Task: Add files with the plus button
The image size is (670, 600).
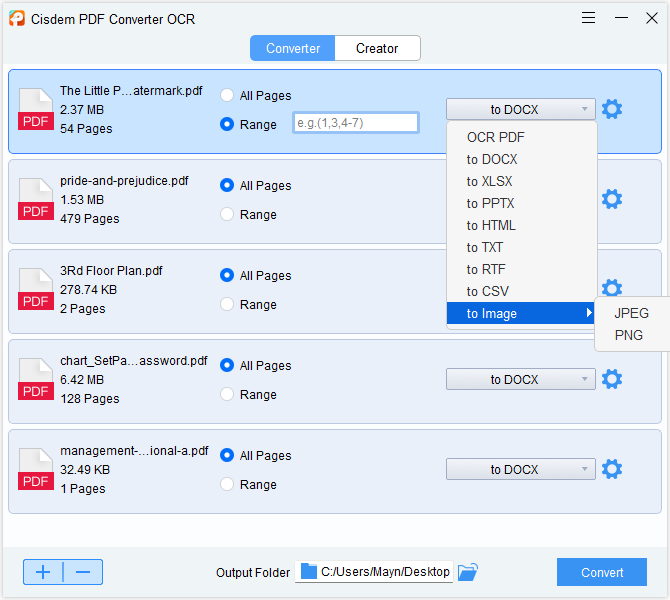Action: [43, 572]
